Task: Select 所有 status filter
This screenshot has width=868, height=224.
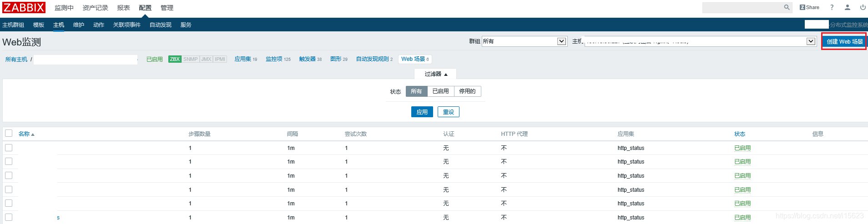Action: click(416, 91)
